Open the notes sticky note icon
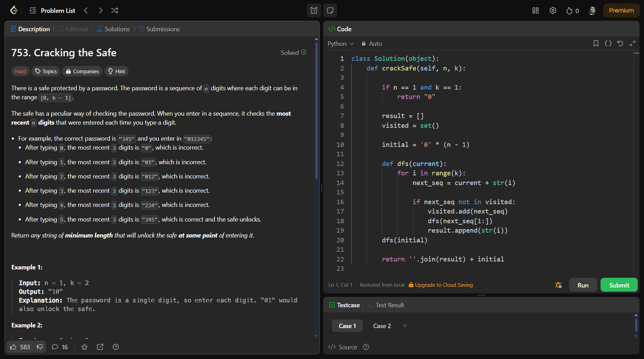The image size is (644, 359). click(330, 10)
